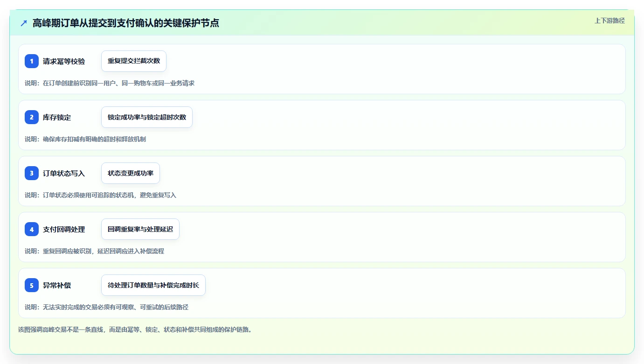This screenshot has width=644, height=364.
Task: Select step number 3 badge
Action: click(32, 173)
